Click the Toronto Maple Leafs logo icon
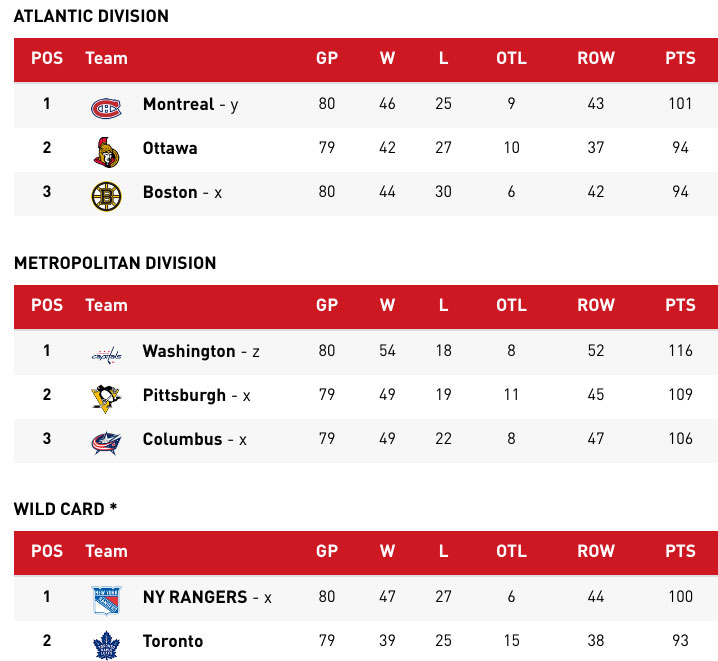718x661 pixels. coord(105,643)
